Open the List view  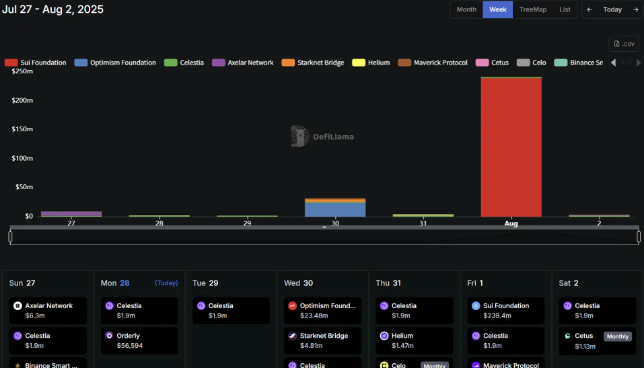click(x=565, y=9)
